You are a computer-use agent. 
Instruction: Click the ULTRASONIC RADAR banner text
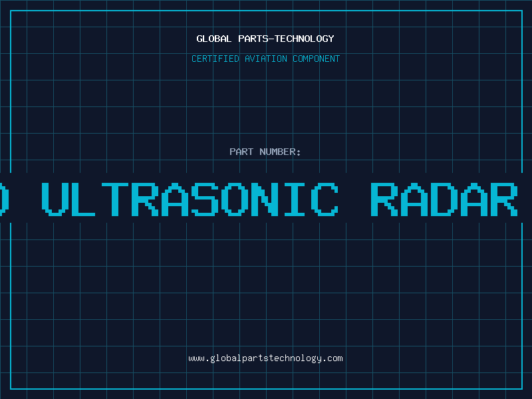point(280,199)
